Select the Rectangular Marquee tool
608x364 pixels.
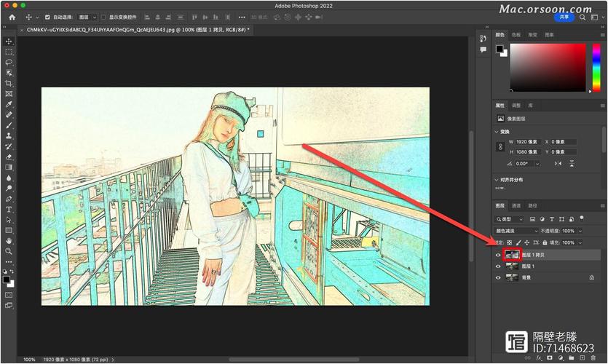[x=9, y=52]
